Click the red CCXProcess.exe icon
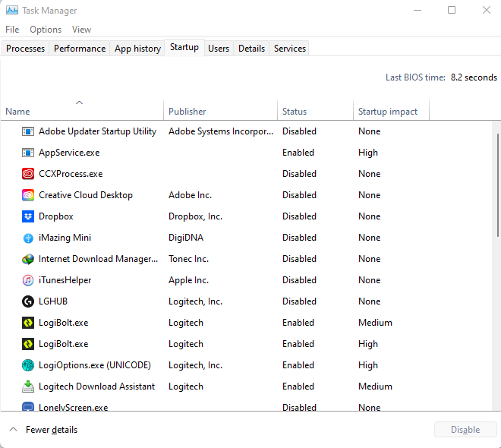Image resolution: width=501 pixels, height=448 pixels. (x=28, y=174)
